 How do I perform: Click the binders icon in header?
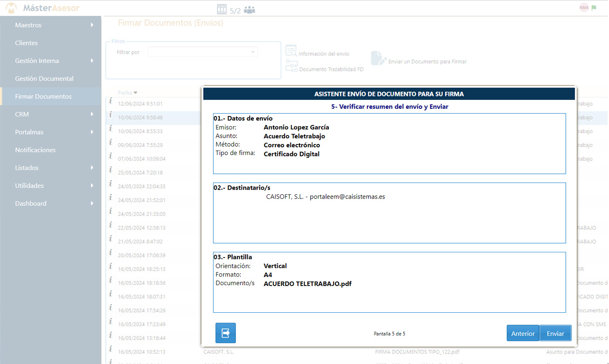[x=221, y=9]
